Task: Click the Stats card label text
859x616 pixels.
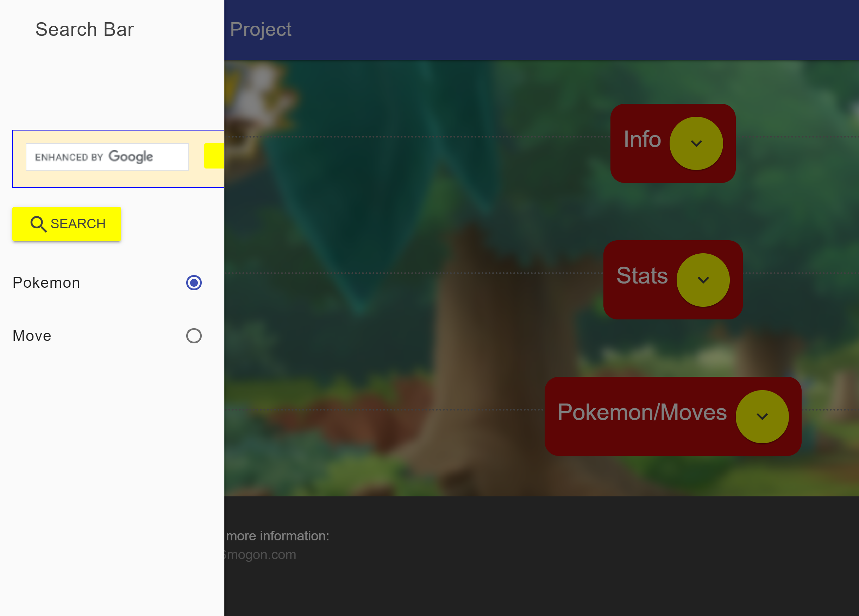Action: [642, 275]
